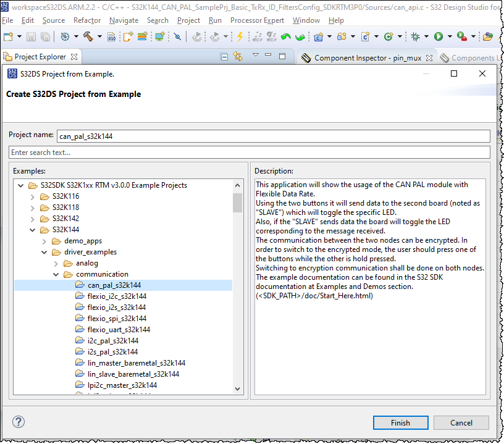Collapse the communication folder
Viewport: 504px width, 444px height.
click(x=56, y=274)
